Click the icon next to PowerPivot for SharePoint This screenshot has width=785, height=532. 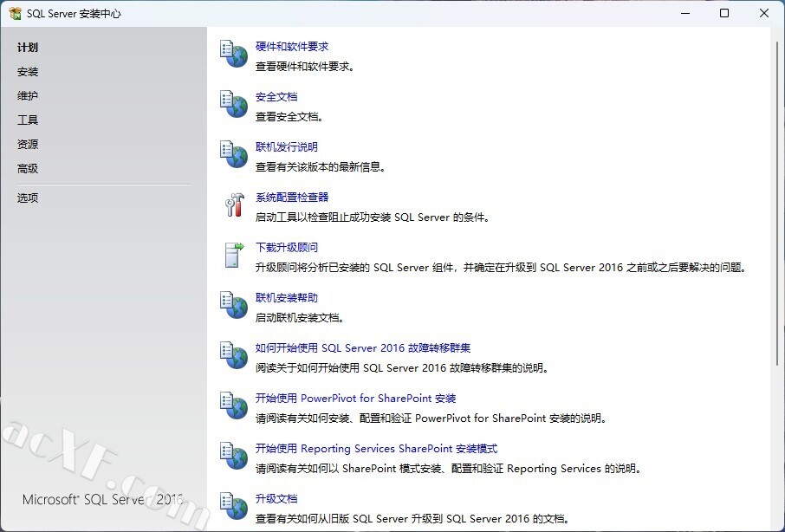(x=234, y=405)
